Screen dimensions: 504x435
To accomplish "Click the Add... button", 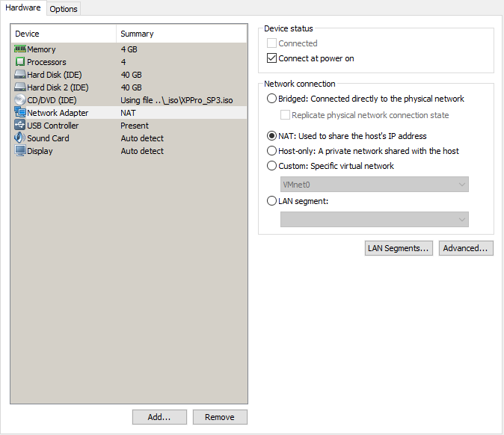I will click(159, 417).
